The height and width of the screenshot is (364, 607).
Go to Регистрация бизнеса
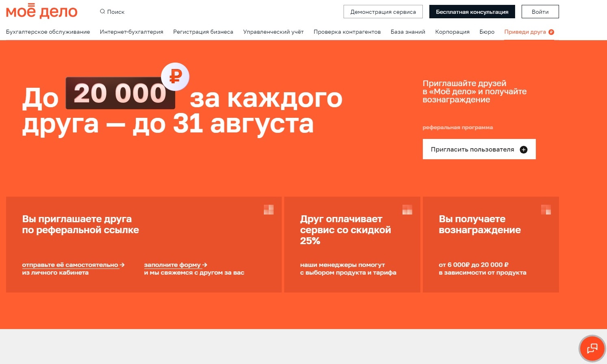tap(203, 32)
